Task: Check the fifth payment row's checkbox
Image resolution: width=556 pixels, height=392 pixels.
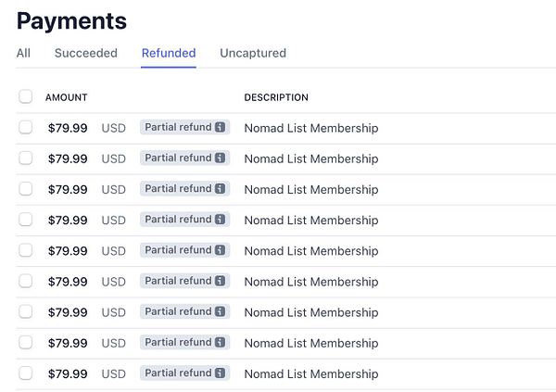Action: click(26, 250)
